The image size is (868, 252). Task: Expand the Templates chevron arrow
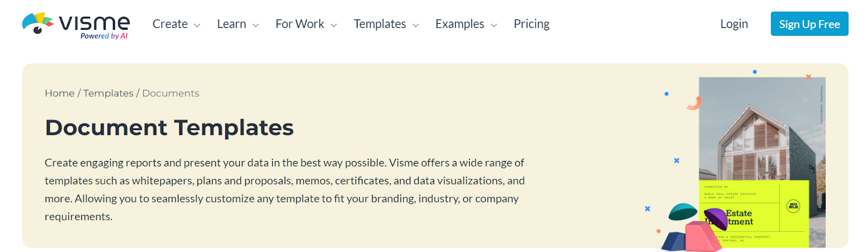coord(416,25)
